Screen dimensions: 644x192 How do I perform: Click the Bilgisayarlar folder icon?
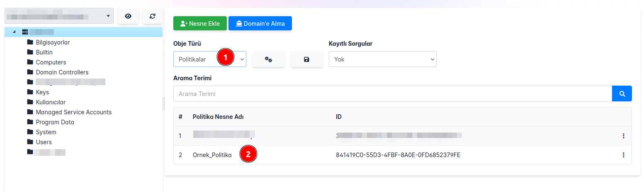pos(30,42)
